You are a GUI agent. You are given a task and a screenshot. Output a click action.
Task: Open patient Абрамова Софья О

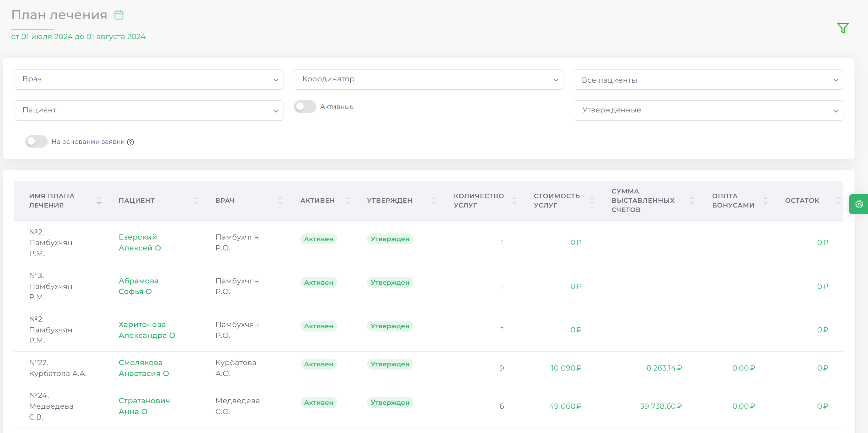tap(139, 286)
